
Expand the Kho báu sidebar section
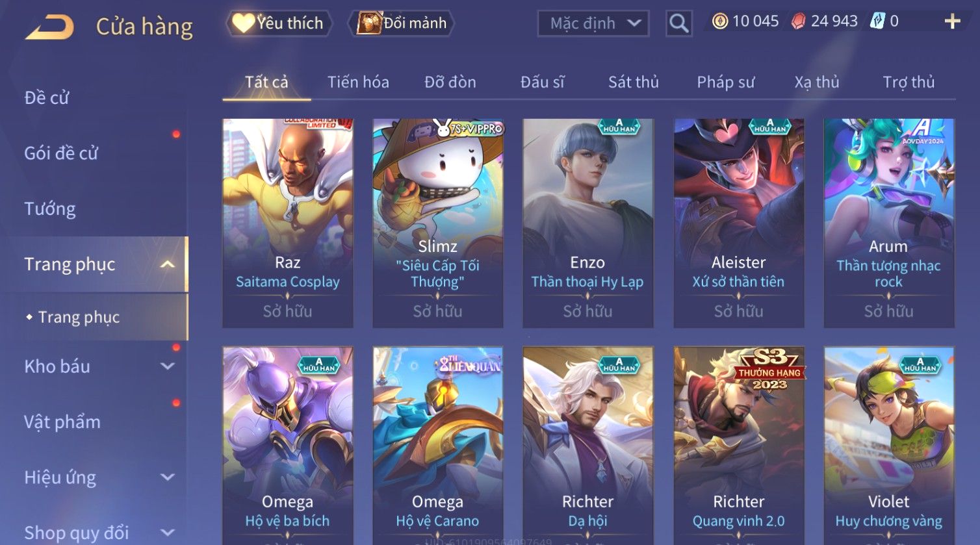tap(167, 366)
